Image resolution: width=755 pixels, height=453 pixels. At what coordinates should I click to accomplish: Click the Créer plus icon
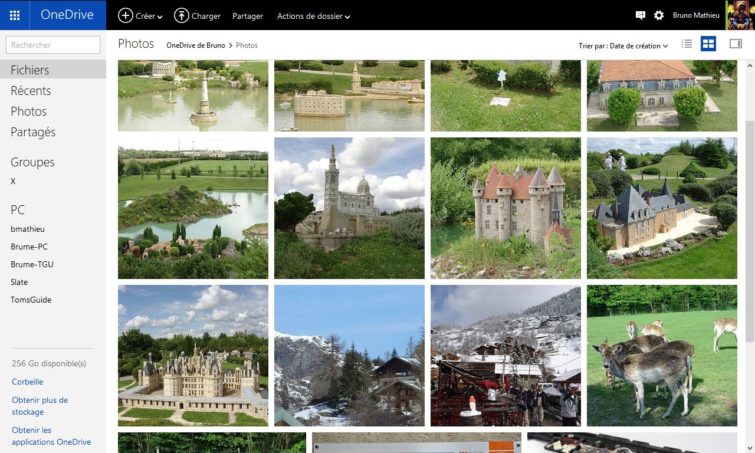(x=125, y=16)
